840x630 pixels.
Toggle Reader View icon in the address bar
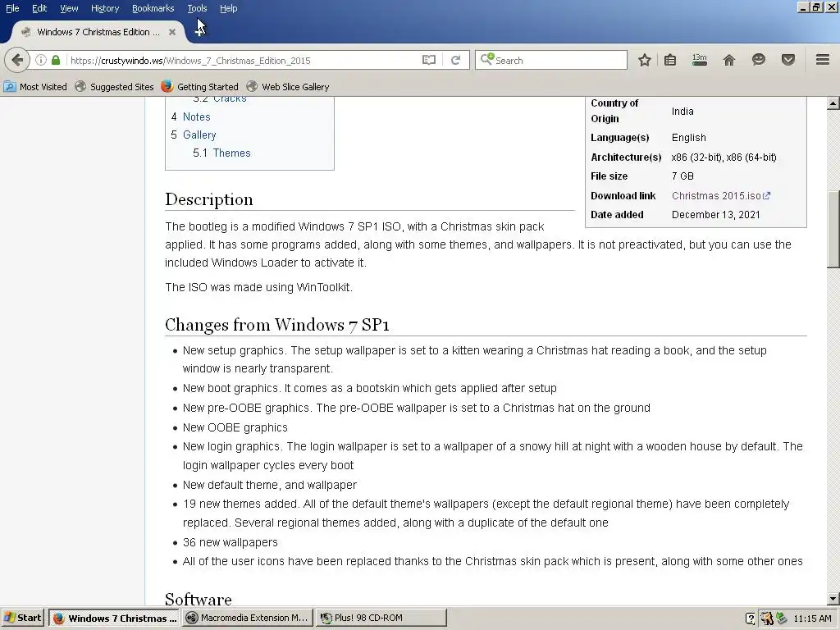[428, 60]
